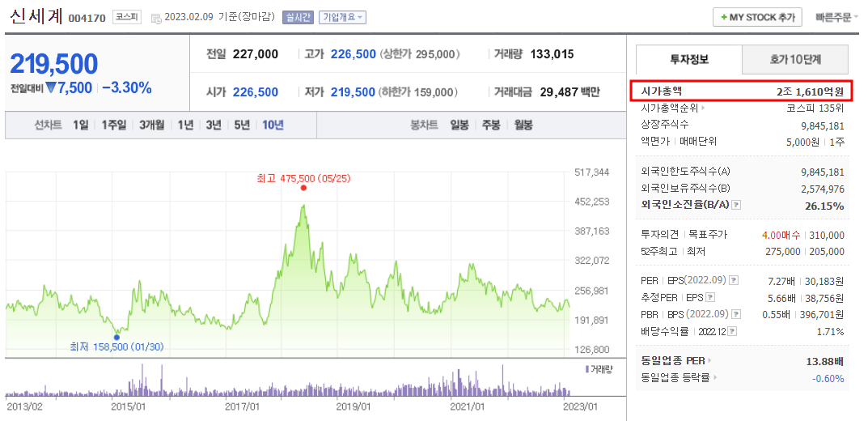Click the 전일 value 227,000

[255, 54]
